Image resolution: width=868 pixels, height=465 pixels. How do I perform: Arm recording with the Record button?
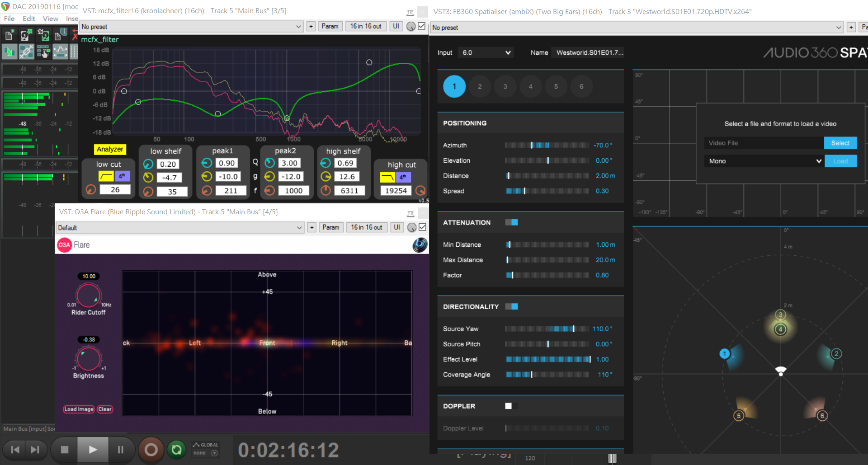[151, 450]
